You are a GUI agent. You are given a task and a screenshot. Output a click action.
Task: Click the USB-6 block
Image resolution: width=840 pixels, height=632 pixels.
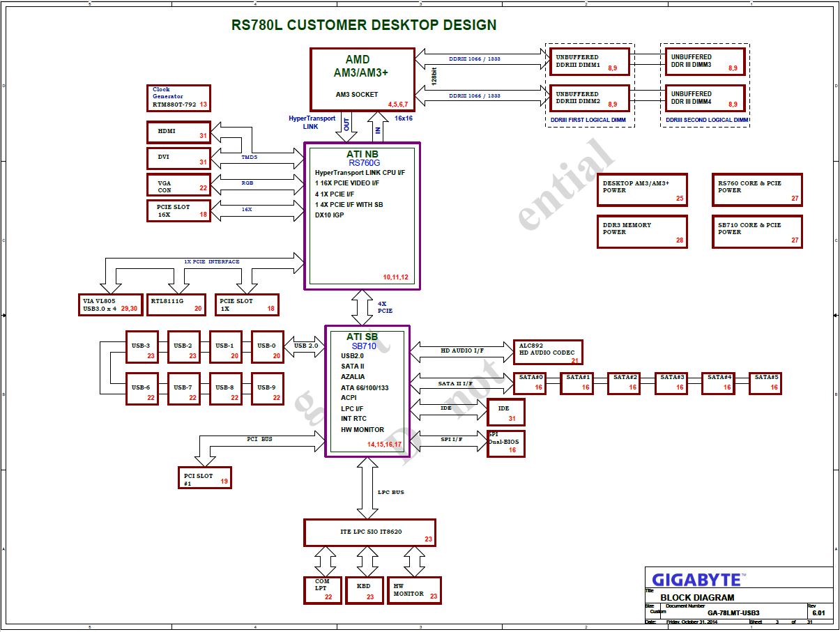(142, 389)
